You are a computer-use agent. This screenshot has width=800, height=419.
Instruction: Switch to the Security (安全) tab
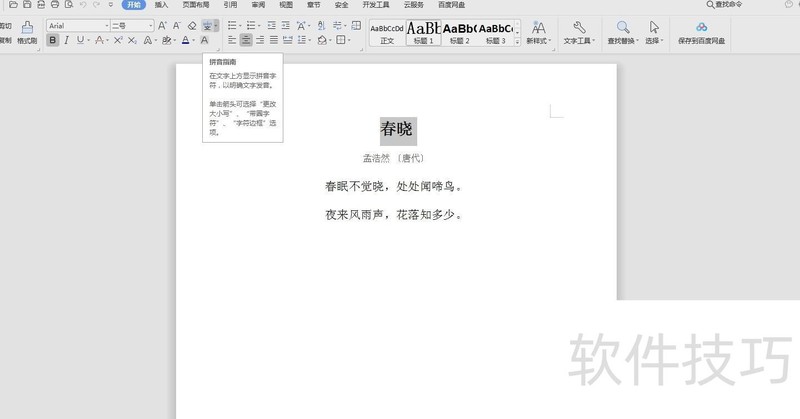(341, 5)
